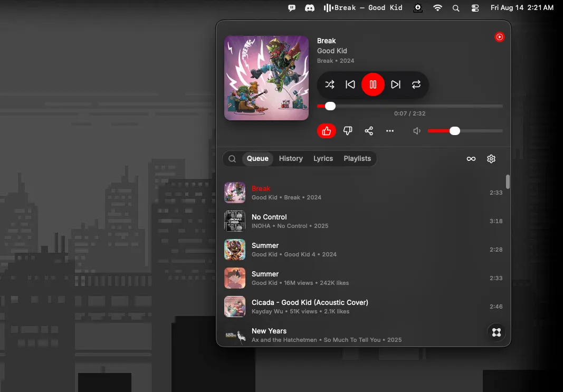
Task: Click the Break queue row thumbnail
Action: click(x=235, y=193)
